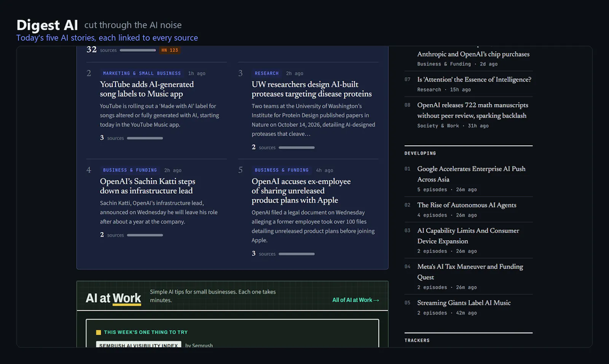The height and width of the screenshot is (364, 609).
Task: Open the Digest AI logo title
Action: (47, 25)
